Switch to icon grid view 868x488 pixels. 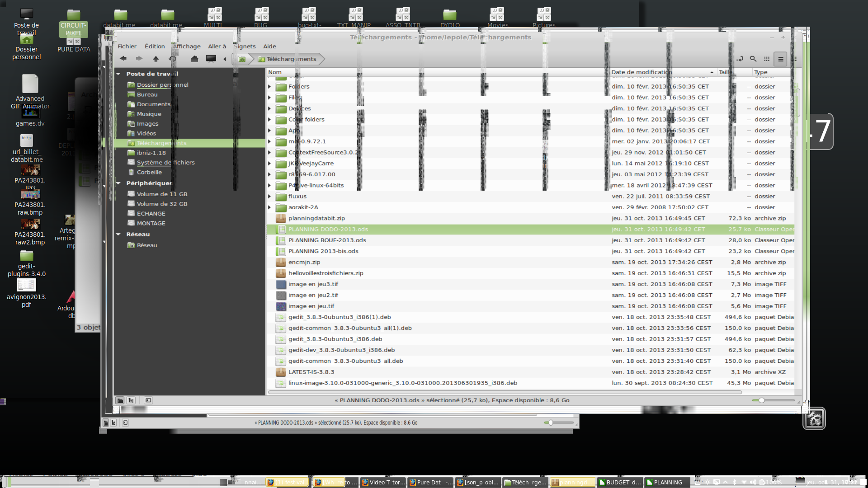click(x=767, y=59)
